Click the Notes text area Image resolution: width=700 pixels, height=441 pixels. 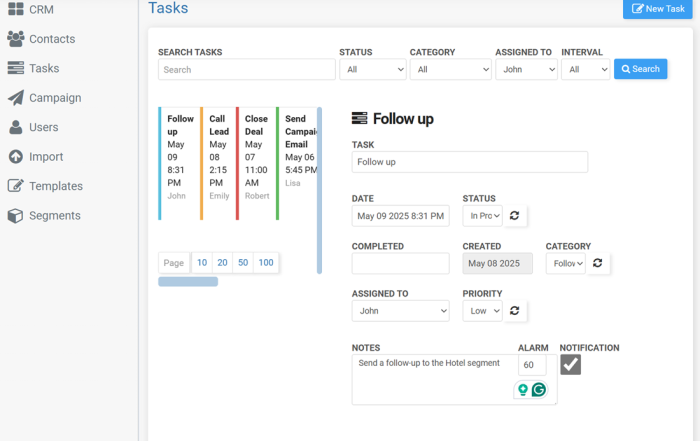(x=454, y=379)
